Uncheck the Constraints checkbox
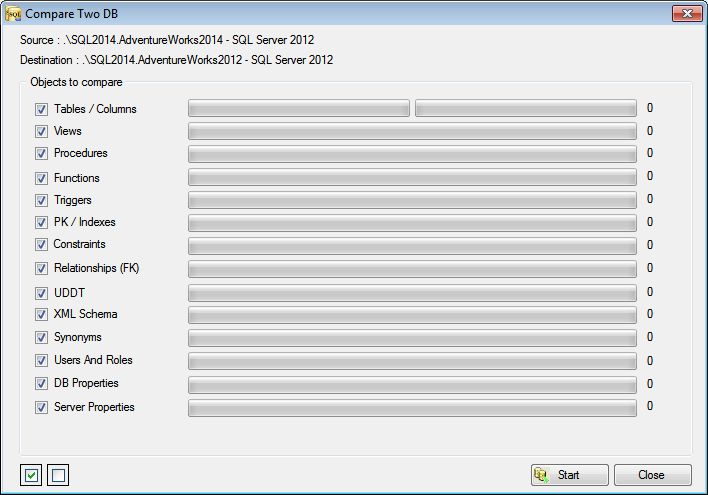 click(41, 244)
